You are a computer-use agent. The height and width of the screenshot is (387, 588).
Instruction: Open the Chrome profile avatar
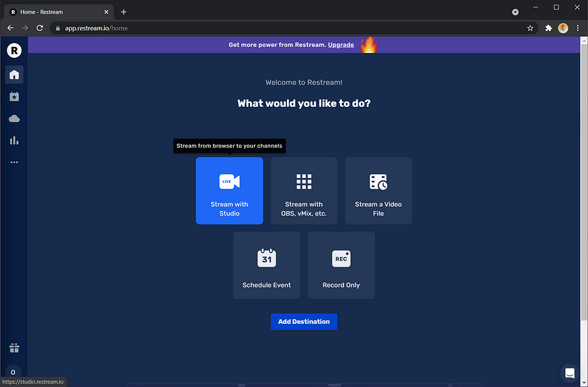[x=563, y=28]
